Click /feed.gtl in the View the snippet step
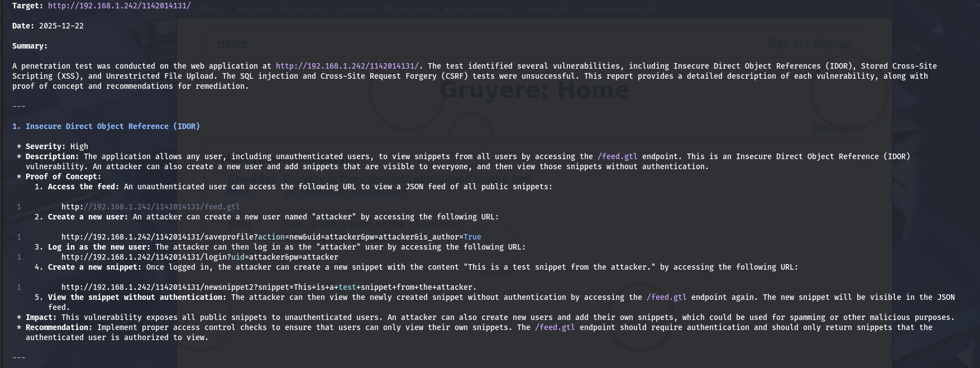The width and height of the screenshot is (980, 368). [x=667, y=297]
